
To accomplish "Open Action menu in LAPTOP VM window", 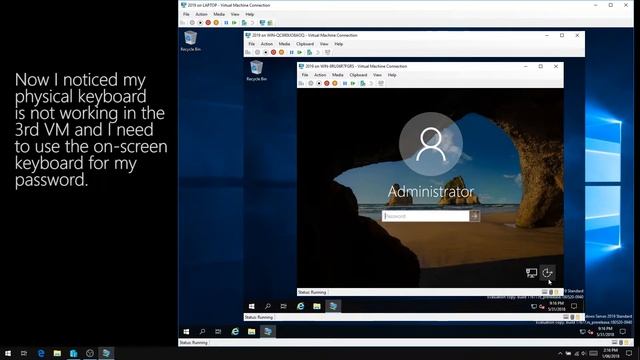I will (x=201, y=14).
